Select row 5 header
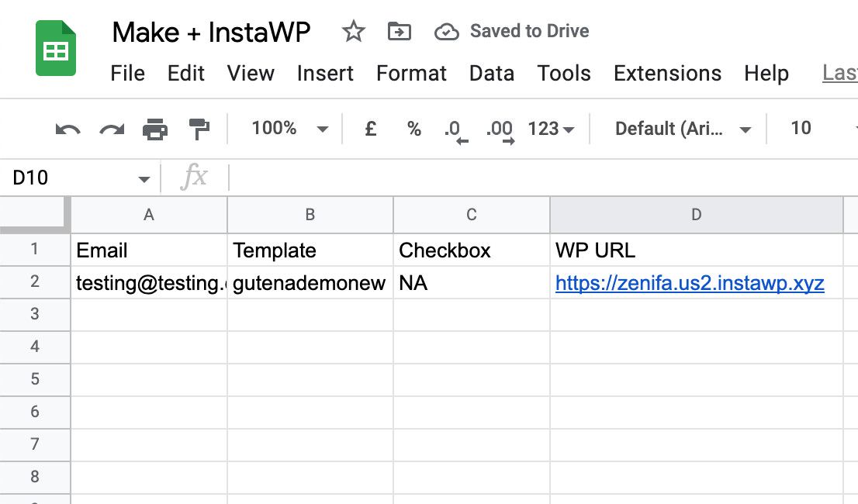Viewport: 858px width, 504px height. 35,379
